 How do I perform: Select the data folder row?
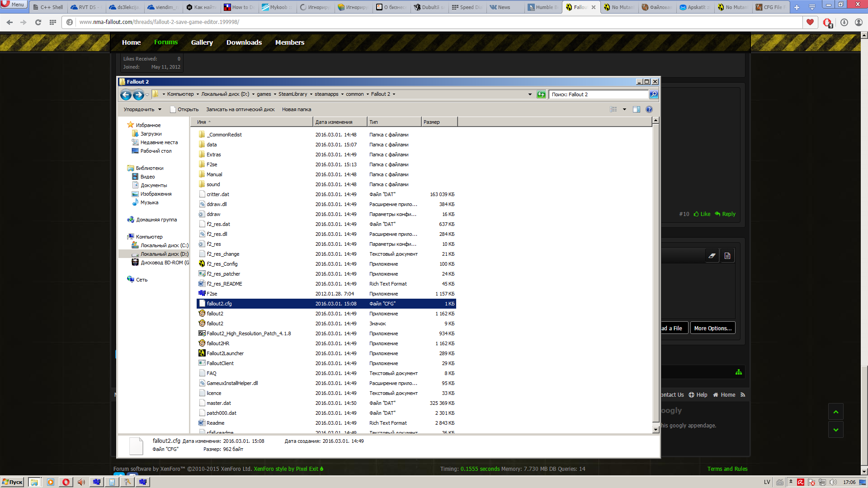326,145
